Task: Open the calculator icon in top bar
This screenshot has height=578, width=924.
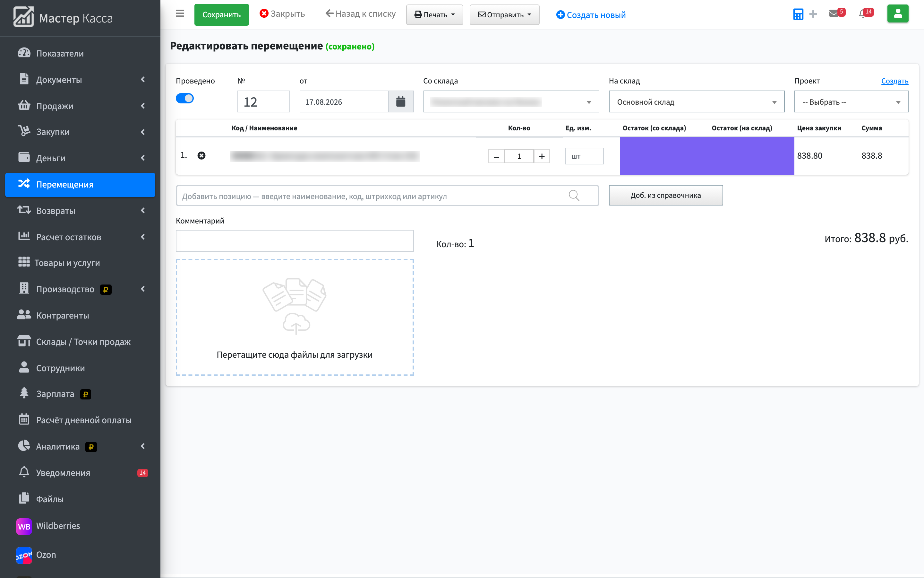Action: (798, 14)
